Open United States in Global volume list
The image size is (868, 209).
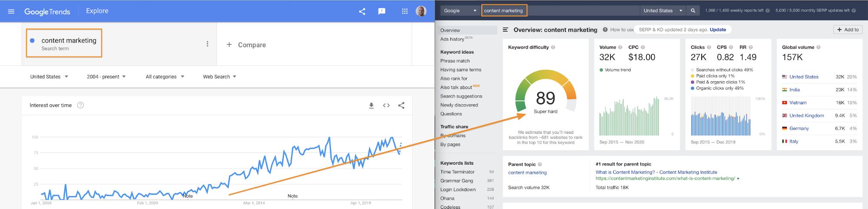pos(804,77)
